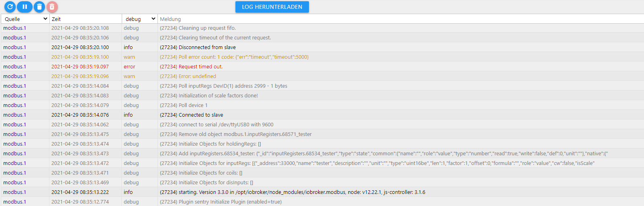Viewport: 644px width, 206px height.
Task: Click 'Clearing timeout of the current request.'
Action: coord(215,37)
